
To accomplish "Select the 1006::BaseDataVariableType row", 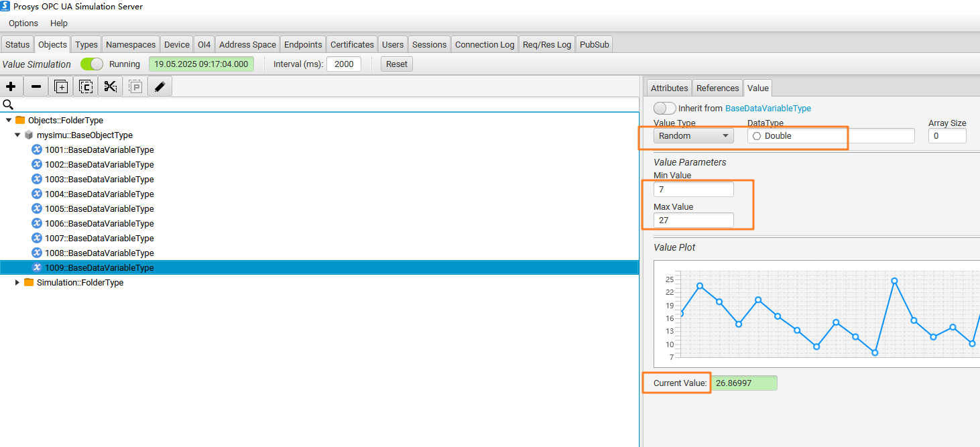I will (319, 223).
